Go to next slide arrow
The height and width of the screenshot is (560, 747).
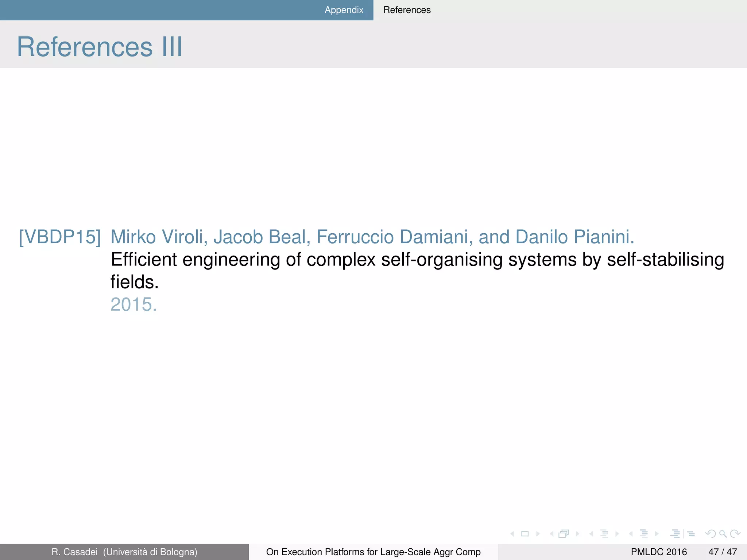[538, 534]
